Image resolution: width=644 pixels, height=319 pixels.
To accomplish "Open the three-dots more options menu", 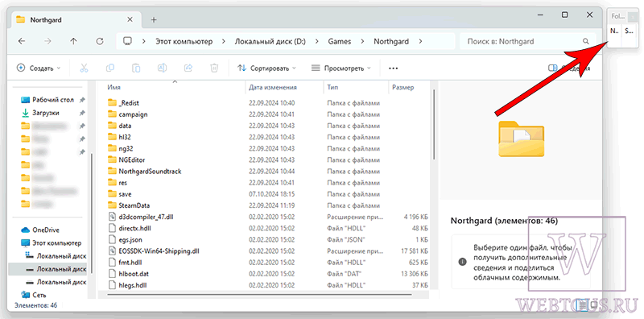I will (393, 68).
